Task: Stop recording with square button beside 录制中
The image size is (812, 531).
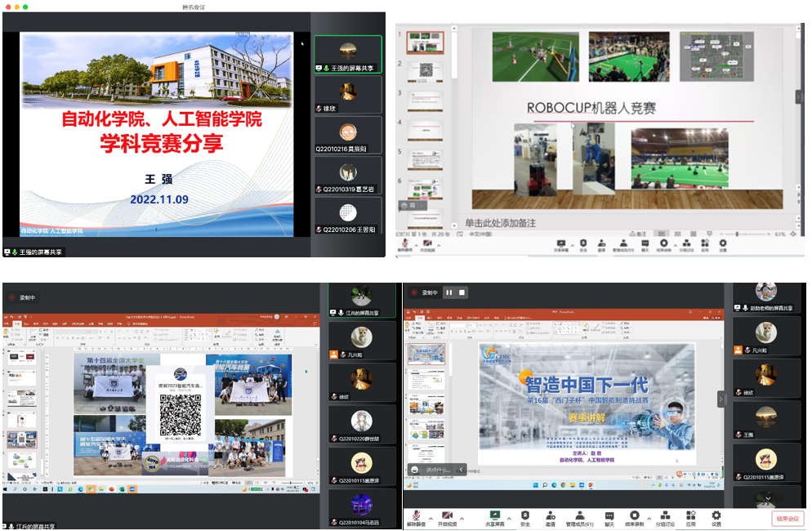Action: (x=462, y=292)
